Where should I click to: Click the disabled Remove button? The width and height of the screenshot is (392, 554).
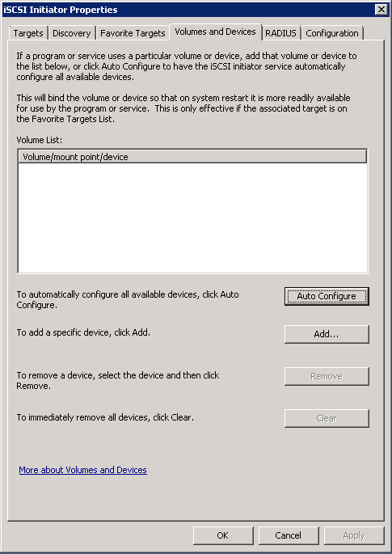(327, 376)
